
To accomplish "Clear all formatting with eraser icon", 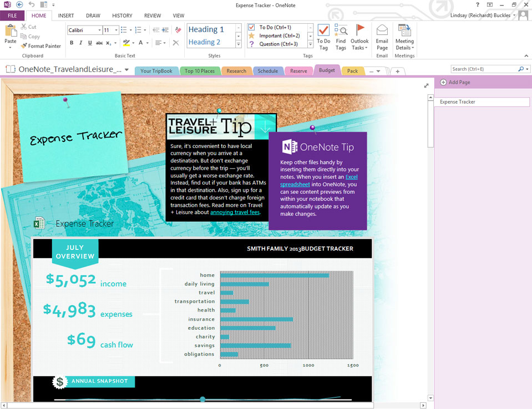I will [x=178, y=30].
